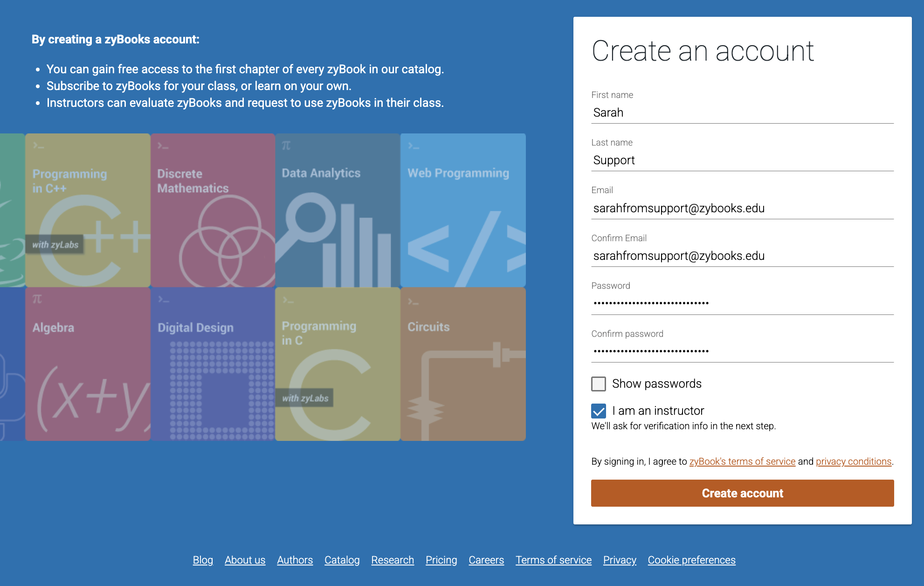Go to the Pricing footer link
This screenshot has height=586, width=924.
point(441,560)
